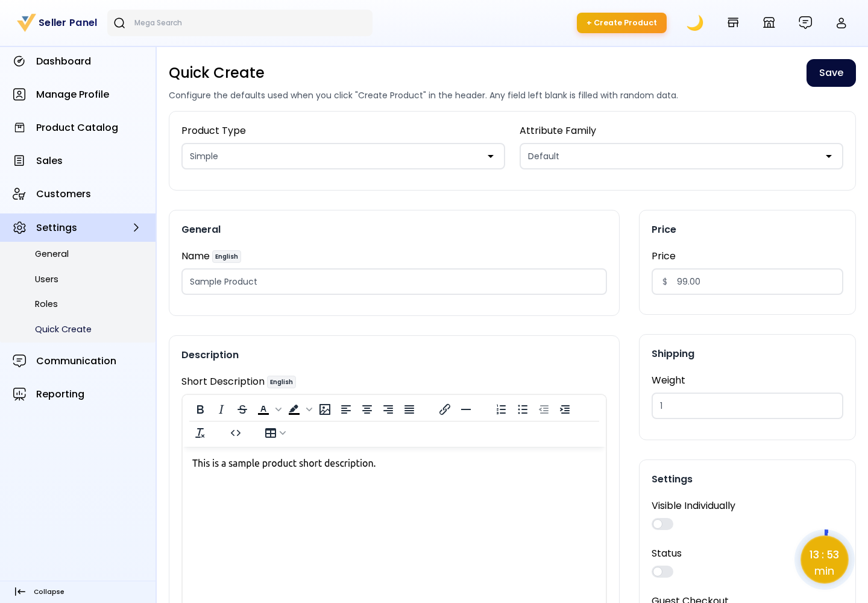This screenshot has width=868, height=603.
Task: Expand text color picker arrow
Action: [x=278, y=409]
